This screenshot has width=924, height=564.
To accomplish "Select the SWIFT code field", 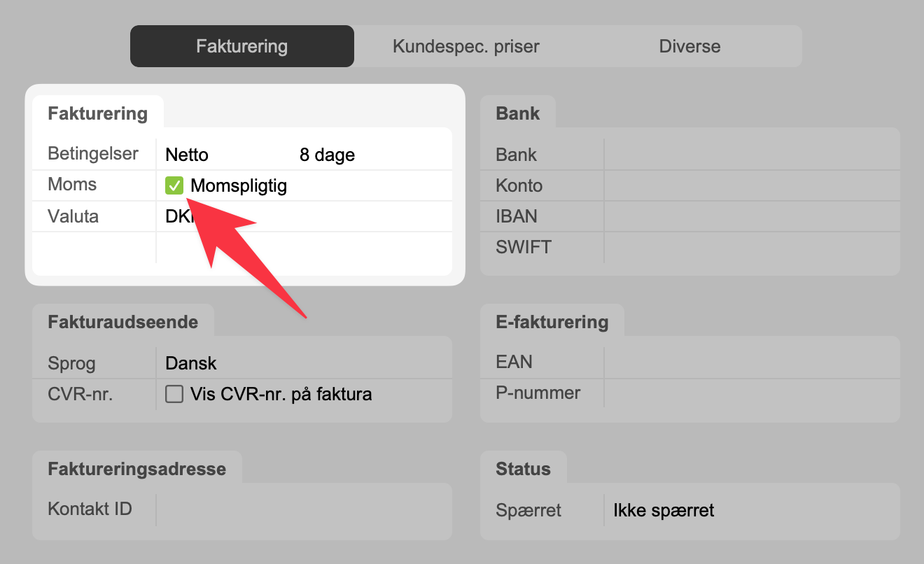I will coord(749,248).
